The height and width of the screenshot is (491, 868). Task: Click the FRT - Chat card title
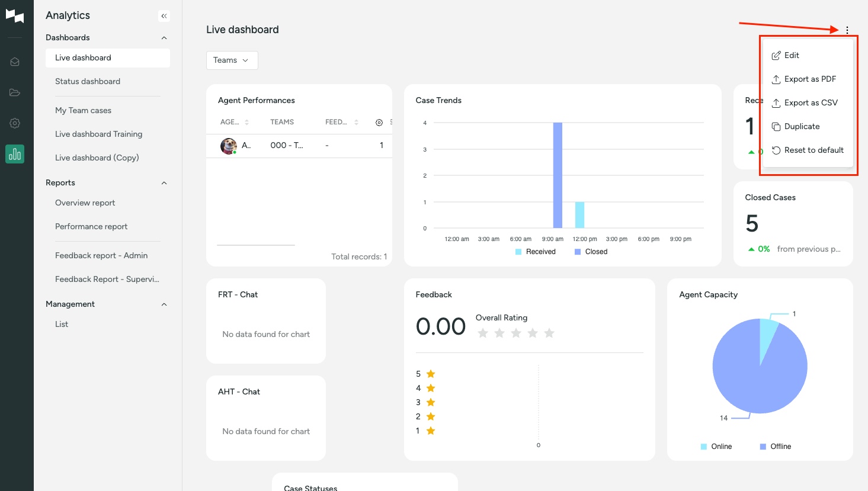[238, 295]
